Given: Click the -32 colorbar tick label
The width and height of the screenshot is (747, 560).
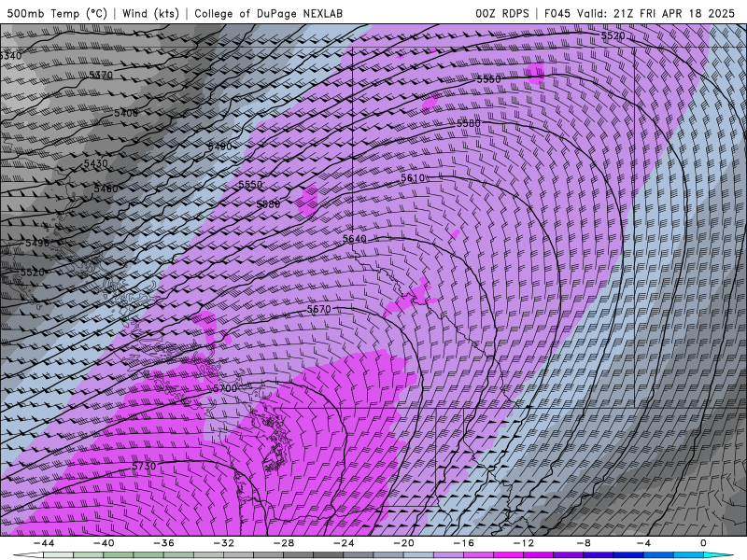Looking at the screenshot, I should pyautogui.click(x=223, y=543).
